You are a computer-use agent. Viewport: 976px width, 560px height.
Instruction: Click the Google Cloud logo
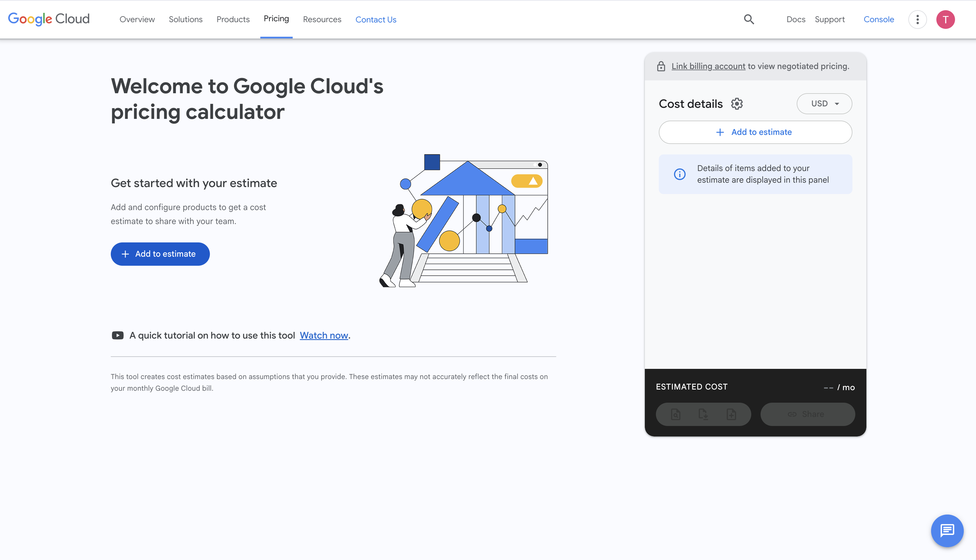pos(49,19)
